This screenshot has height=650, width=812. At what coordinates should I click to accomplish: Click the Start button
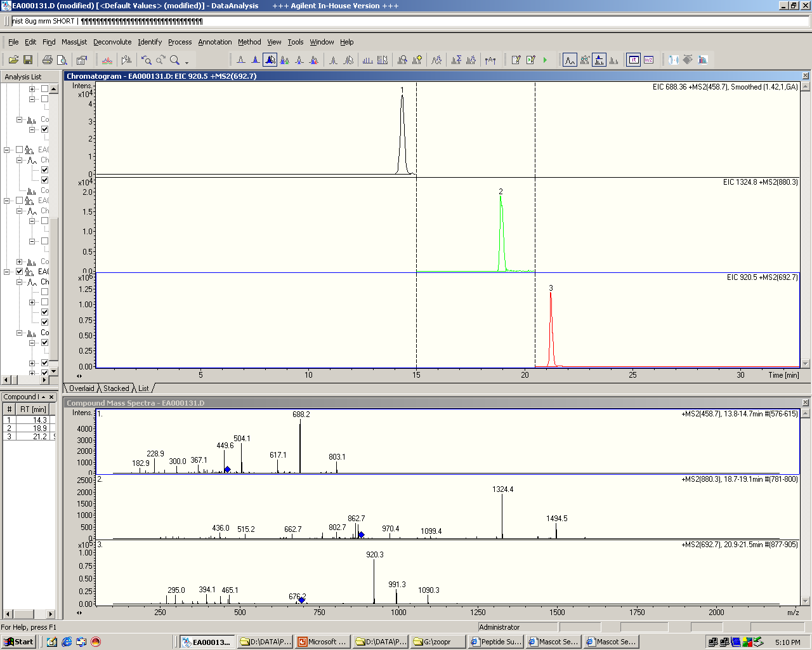tap(18, 642)
